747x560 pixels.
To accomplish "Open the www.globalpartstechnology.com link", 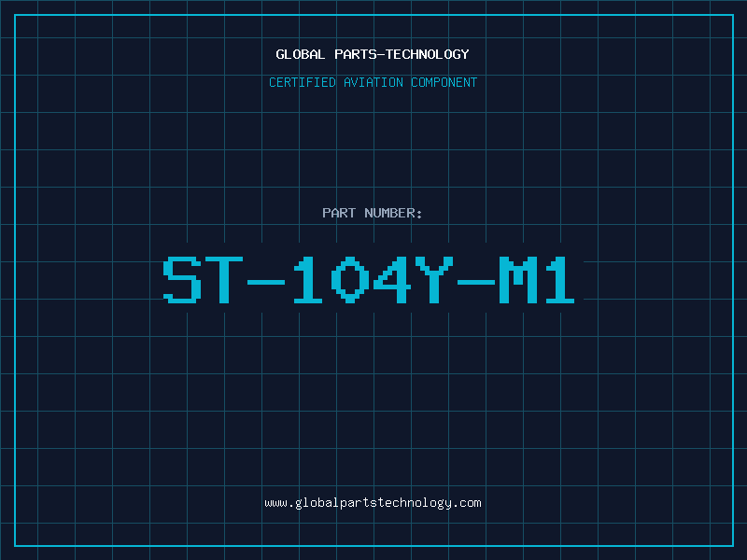I will coord(373,503).
